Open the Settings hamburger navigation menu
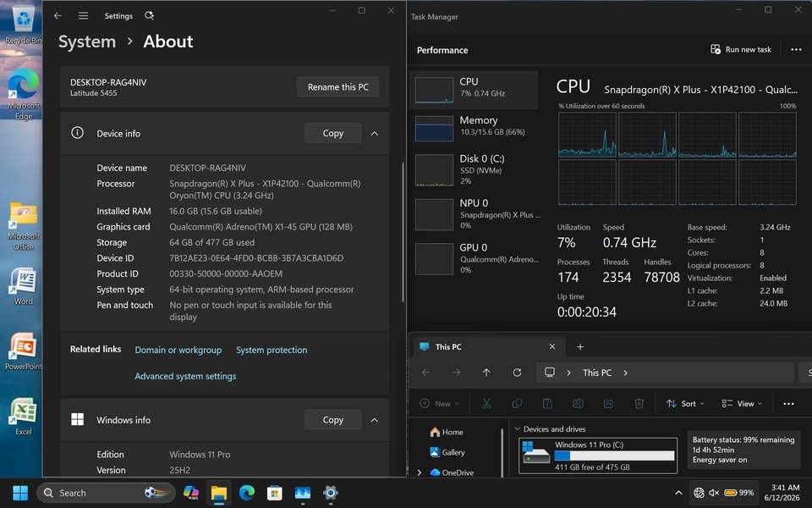812x508 pixels. (83, 15)
